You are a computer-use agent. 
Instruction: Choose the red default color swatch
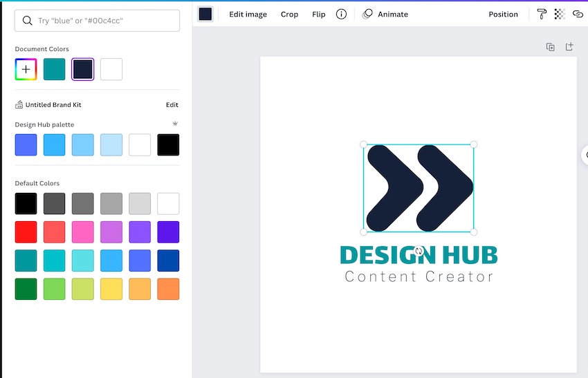coord(26,232)
